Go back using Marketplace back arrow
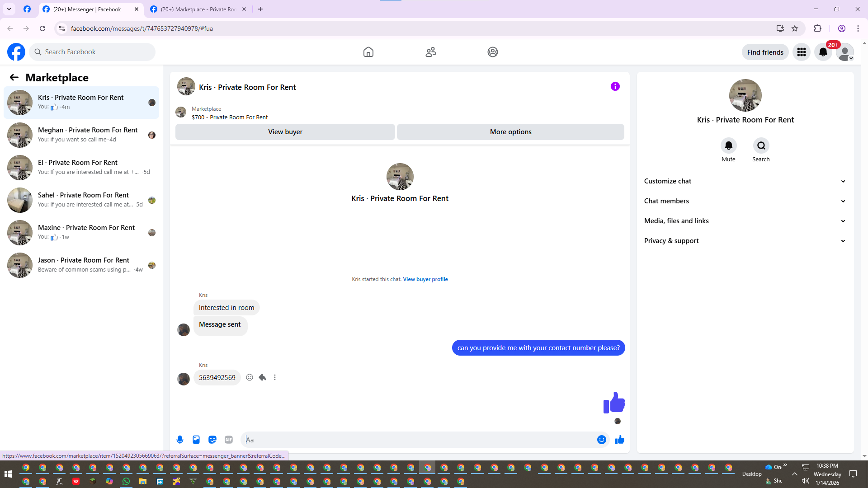 [14, 78]
